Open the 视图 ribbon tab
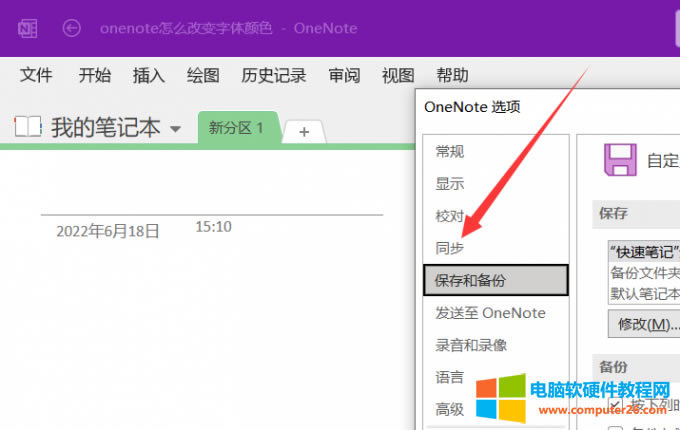 [398, 75]
